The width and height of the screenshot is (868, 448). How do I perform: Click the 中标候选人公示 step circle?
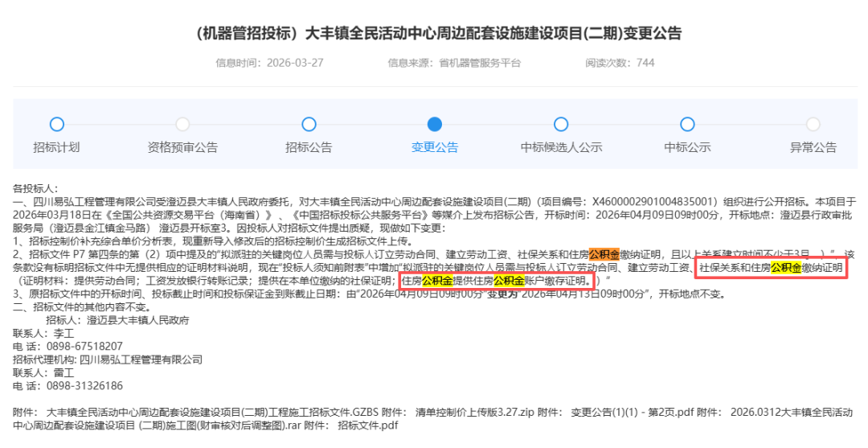click(x=561, y=124)
